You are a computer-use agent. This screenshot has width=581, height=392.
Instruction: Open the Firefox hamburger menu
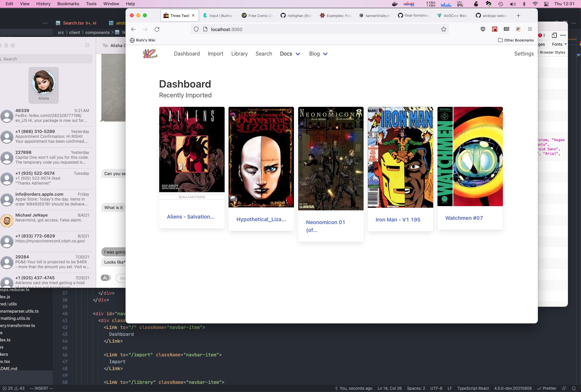point(530,29)
